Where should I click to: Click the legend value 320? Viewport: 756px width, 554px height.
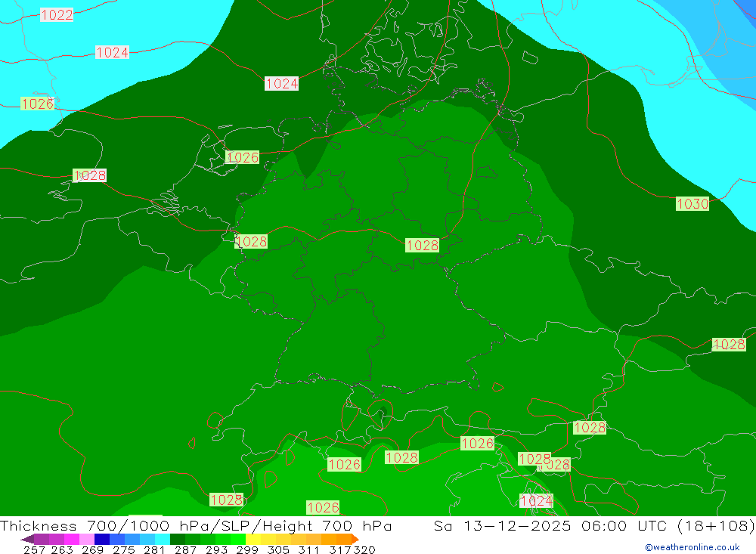[364, 549]
